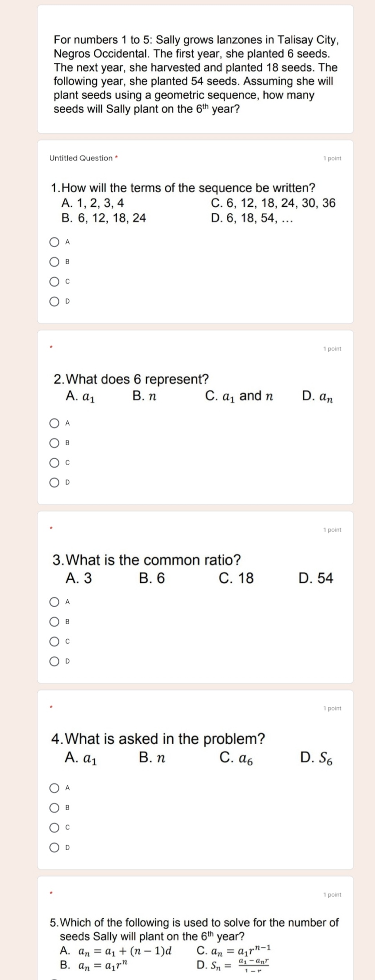
Task: Select option A for question 1
Action: click(x=54, y=242)
